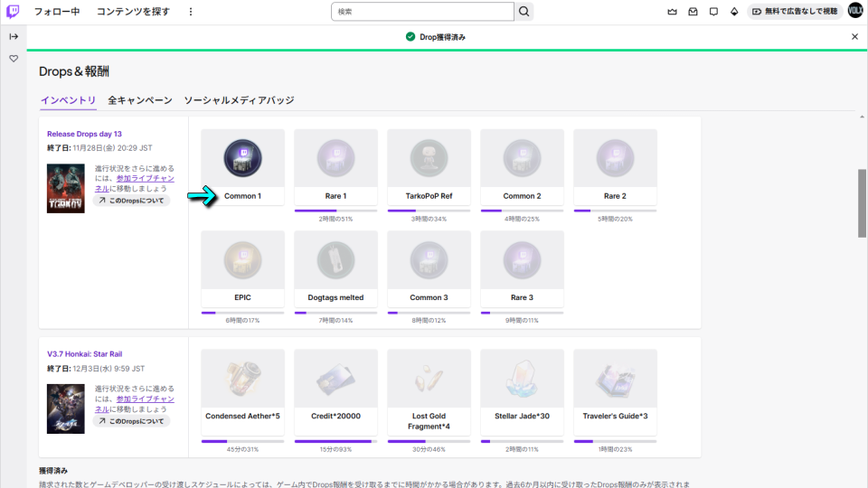Click 無料で広告なしで視聴 button

(x=795, y=12)
